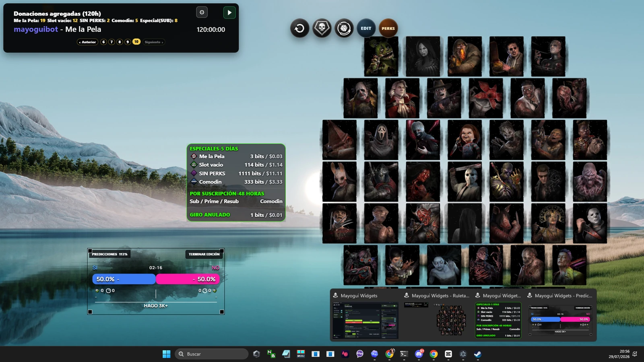644x362 pixels.
Task: Click the PREDICCIONES 113% label
Action: (x=109, y=254)
